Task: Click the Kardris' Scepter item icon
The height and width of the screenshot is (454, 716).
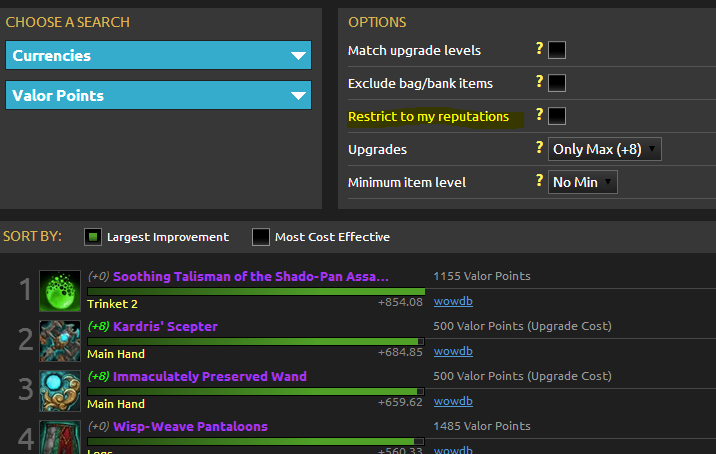Action: (x=59, y=340)
